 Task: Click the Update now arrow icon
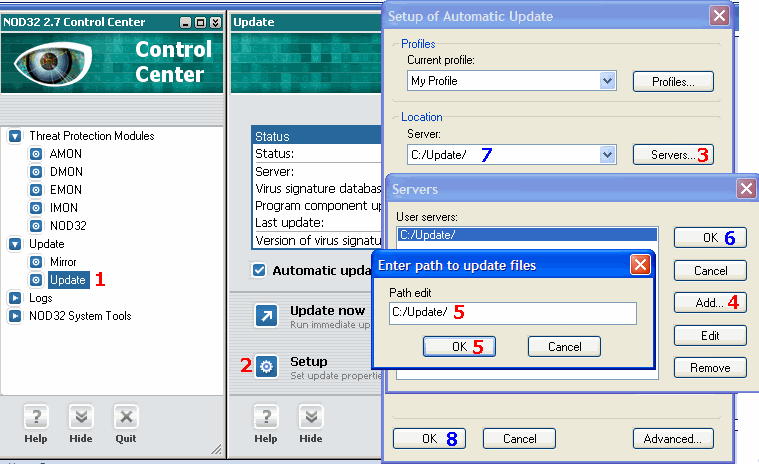266,316
